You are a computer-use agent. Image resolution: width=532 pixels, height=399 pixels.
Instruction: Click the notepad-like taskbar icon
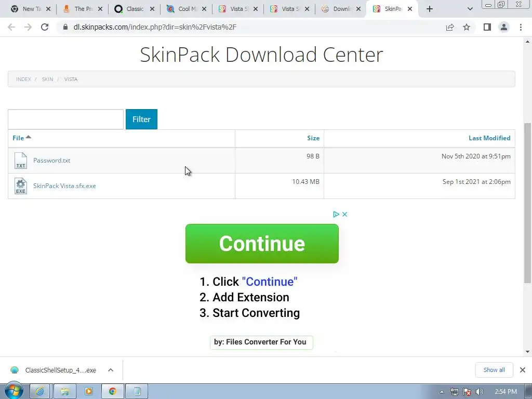point(137,392)
